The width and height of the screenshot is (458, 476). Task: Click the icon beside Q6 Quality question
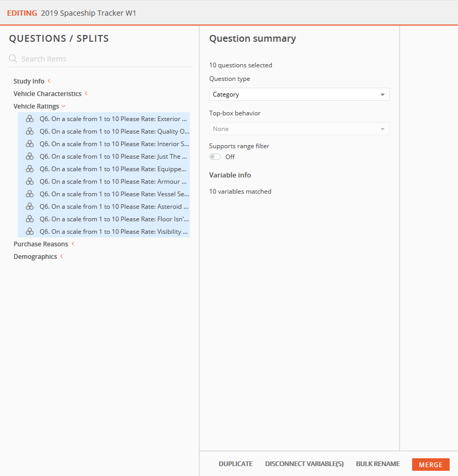(x=30, y=131)
